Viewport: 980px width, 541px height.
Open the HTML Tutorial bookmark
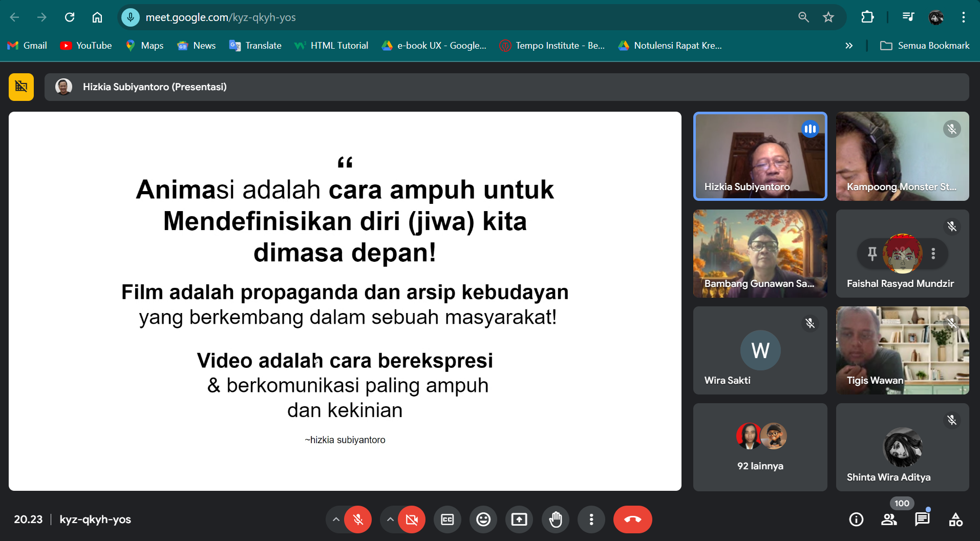click(331, 46)
